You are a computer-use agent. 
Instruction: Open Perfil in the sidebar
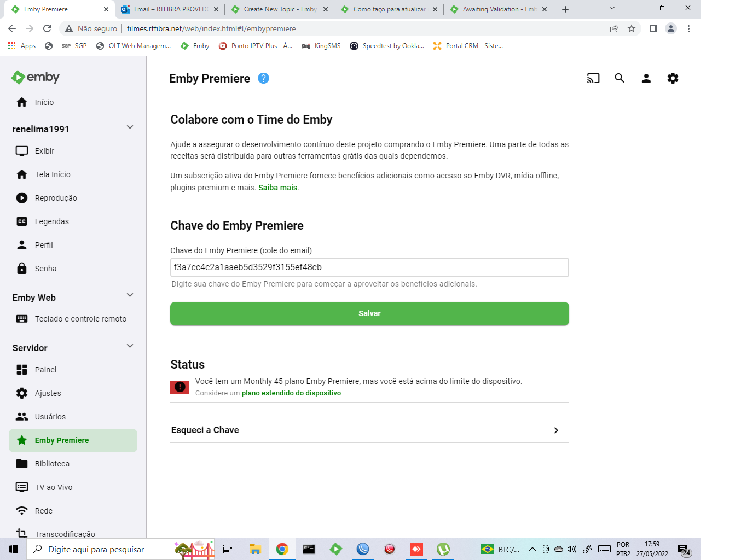[73, 245]
